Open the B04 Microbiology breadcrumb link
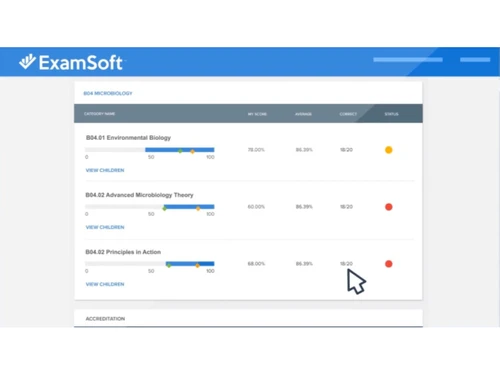The width and height of the screenshot is (500, 375). tap(108, 93)
